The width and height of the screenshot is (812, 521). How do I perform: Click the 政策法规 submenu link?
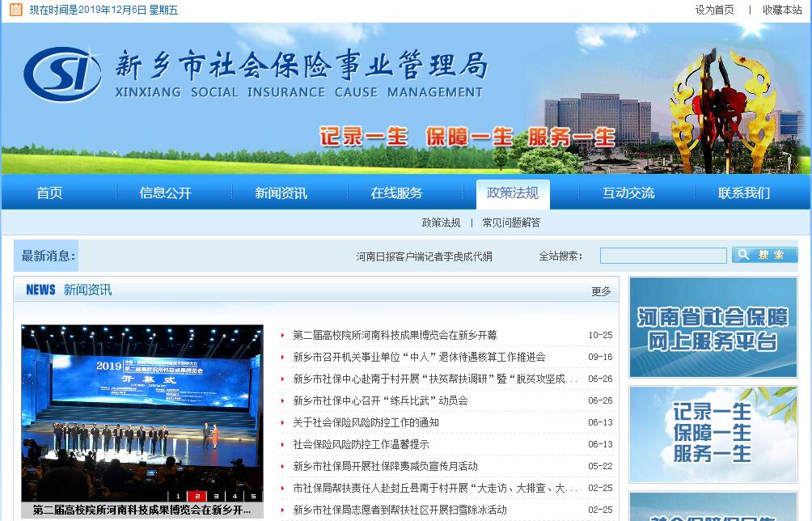click(x=441, y=222)
